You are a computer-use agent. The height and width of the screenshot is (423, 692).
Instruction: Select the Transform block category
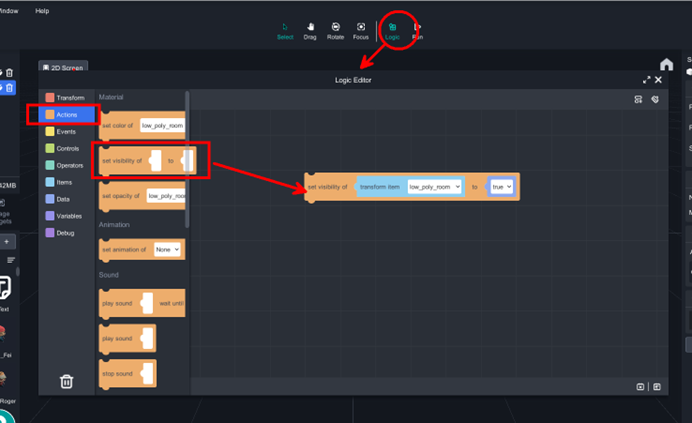pos(70,98)
